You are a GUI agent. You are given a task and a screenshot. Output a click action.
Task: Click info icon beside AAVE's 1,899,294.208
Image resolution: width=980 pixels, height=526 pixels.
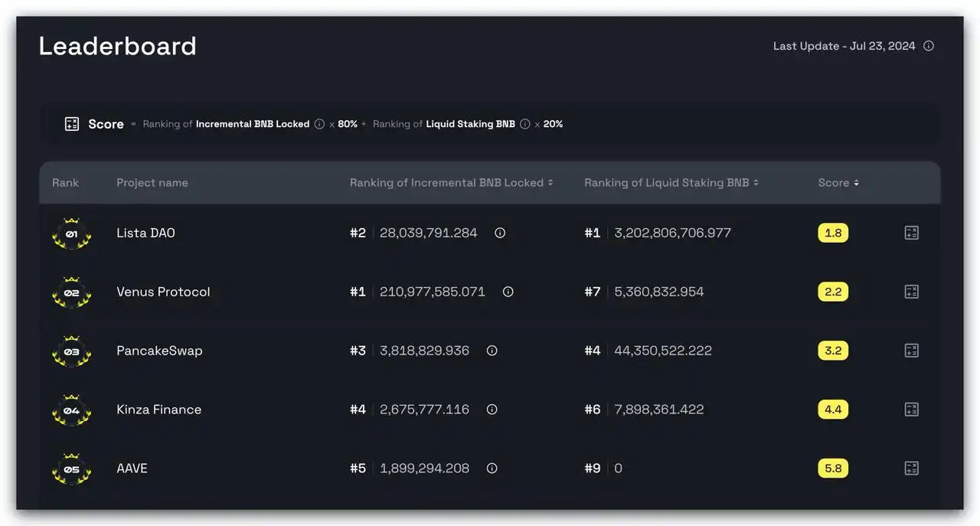pyautogui.click(x=492, y=468)
